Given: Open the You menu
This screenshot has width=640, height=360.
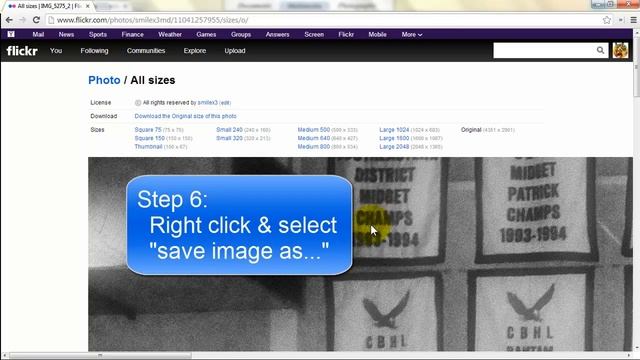Looking at the screenshot, I should 56,51.
